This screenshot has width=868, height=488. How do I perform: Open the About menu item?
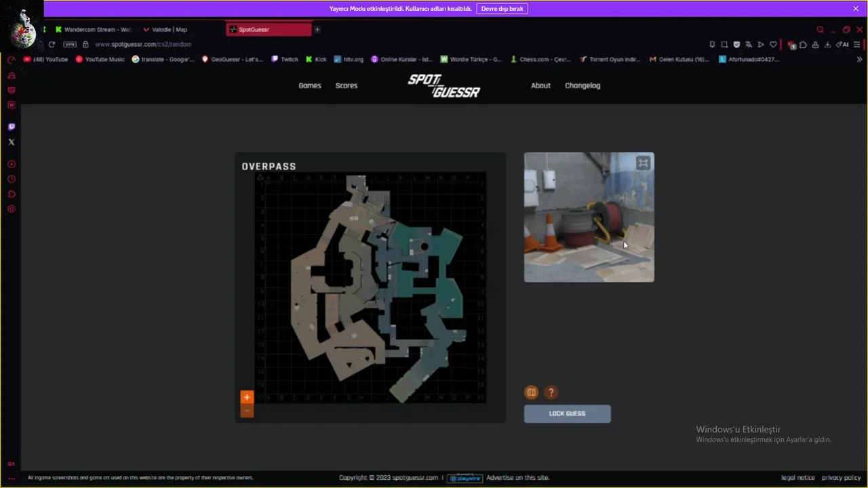pyautogui.click(x=540, y=85)
